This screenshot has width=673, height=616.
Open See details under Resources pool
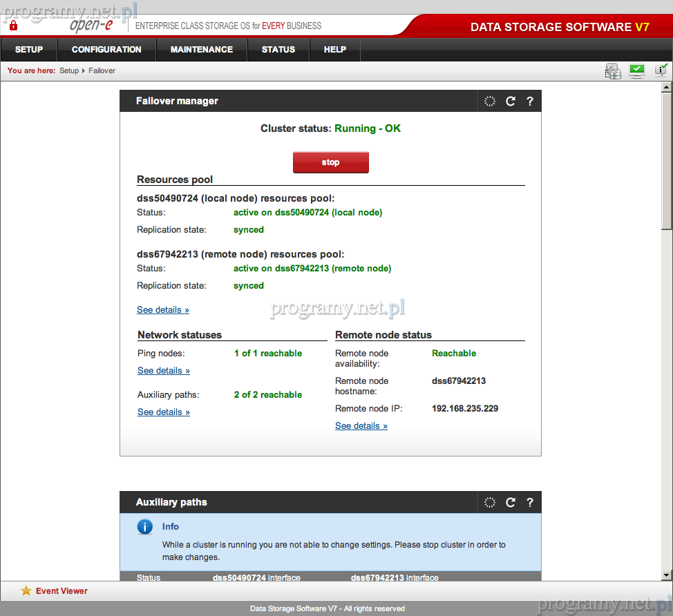click(163, 310)
